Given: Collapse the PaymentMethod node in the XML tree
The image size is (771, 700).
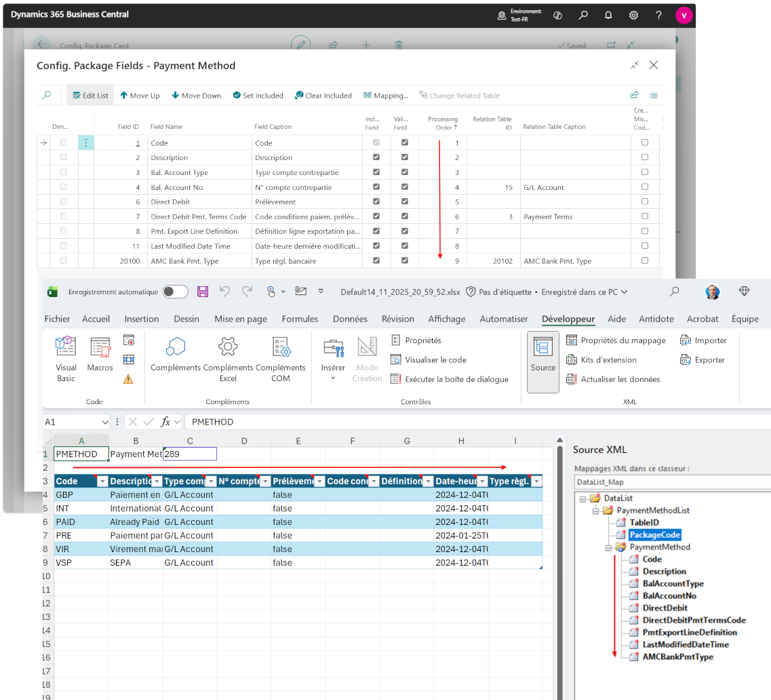Looking at the screenshot, I should 609,547.
